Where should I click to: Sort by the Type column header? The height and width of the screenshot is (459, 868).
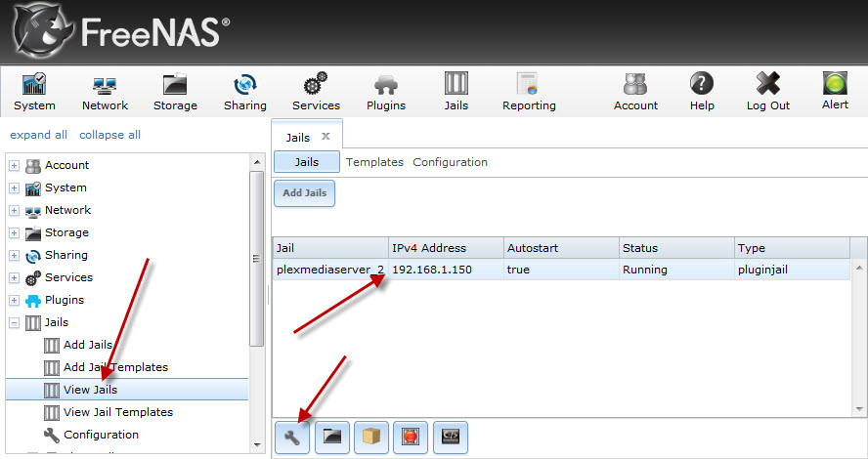coord(792,248)
